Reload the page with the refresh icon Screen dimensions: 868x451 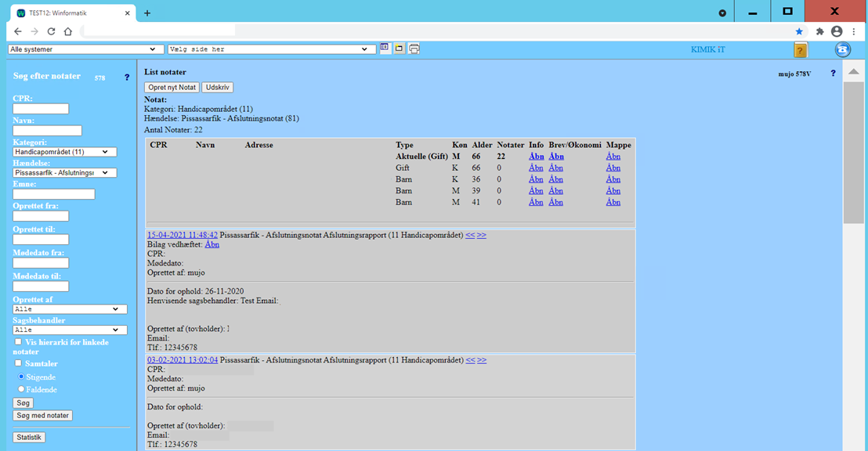point(51,31)
